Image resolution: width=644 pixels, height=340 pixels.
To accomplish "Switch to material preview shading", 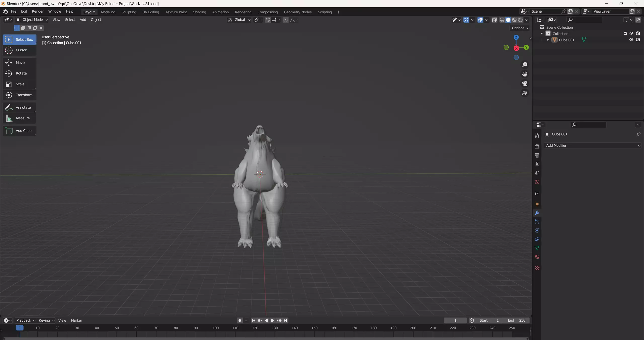I will coord(514,20).
